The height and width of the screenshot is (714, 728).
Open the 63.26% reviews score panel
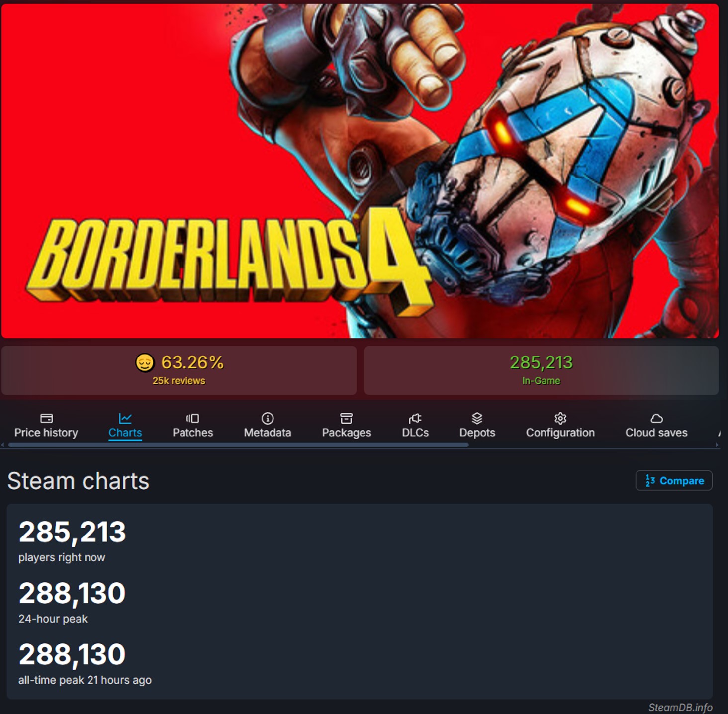point(179,370)
